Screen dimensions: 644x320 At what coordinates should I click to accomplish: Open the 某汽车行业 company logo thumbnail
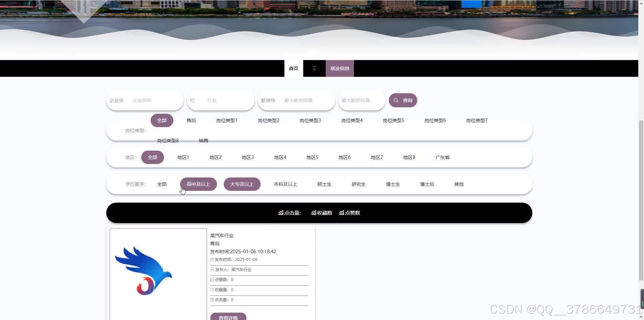tap(158, 274)
